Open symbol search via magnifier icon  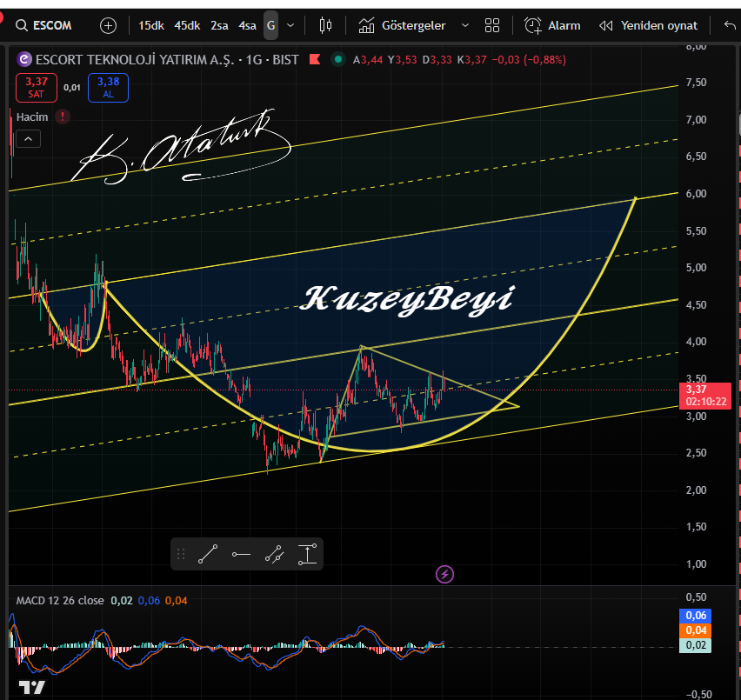pyautogui.click(x=21, y=25)
